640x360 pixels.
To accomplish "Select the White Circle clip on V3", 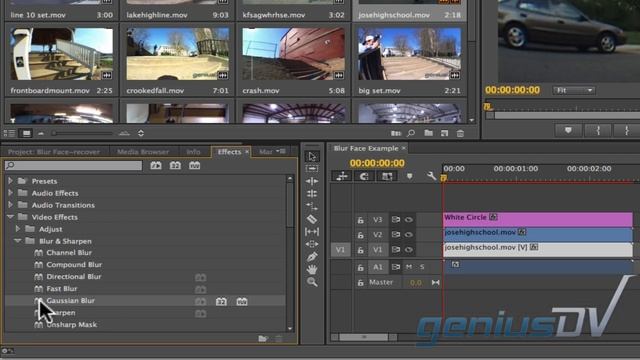I will coord(538,219).
